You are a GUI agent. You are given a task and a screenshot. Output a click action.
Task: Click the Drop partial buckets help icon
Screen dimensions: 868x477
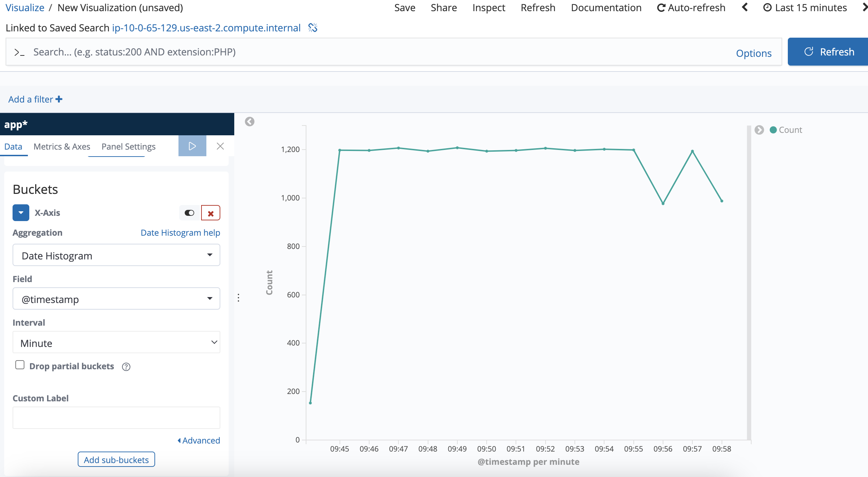(126, 367)
